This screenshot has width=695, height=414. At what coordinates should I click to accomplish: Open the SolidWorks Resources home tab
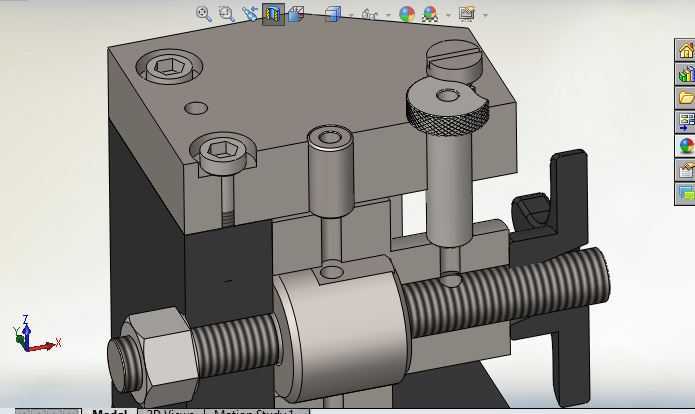(685, 50)
